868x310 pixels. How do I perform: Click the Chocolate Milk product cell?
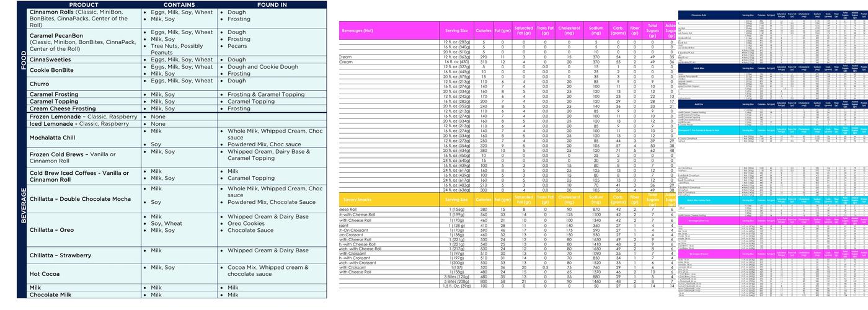[x=84, y=295]
